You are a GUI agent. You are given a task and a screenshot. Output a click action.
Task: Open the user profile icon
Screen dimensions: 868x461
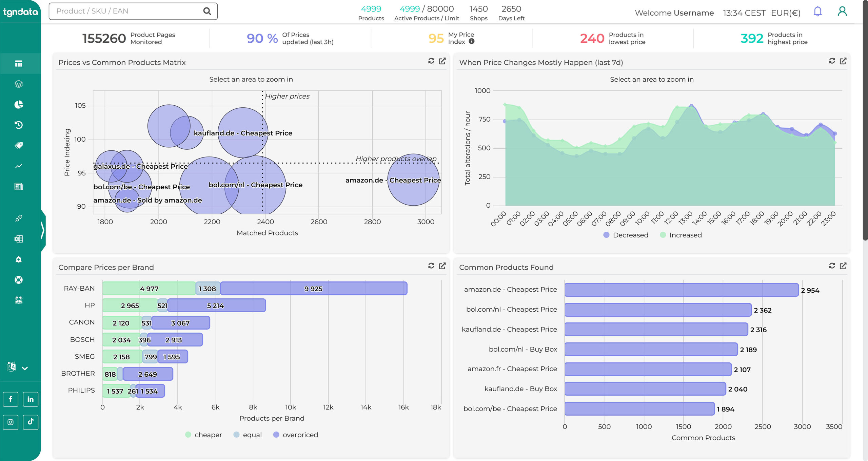pyautogui.click(x=842, y=12)
